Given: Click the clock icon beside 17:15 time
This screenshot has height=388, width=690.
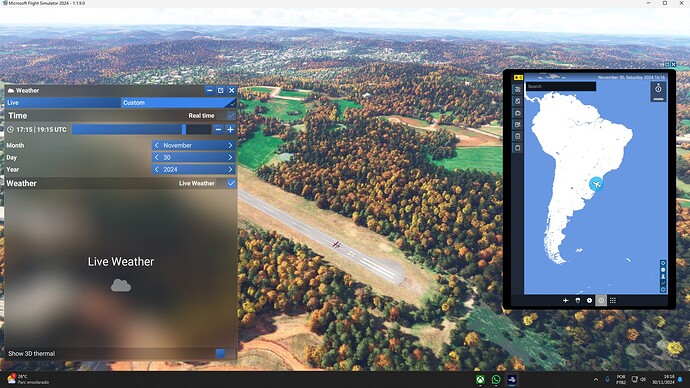Looking at the screenshot, I should (11, 130).
